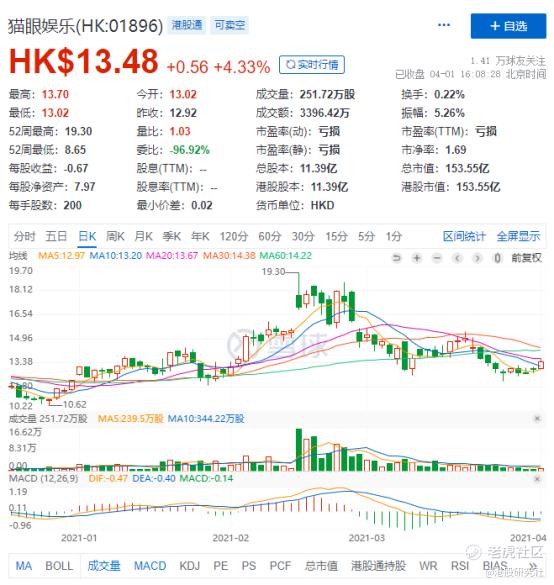554x585 pixels.
Task: Close the MACD indicator panel
Action: point(537,479)
